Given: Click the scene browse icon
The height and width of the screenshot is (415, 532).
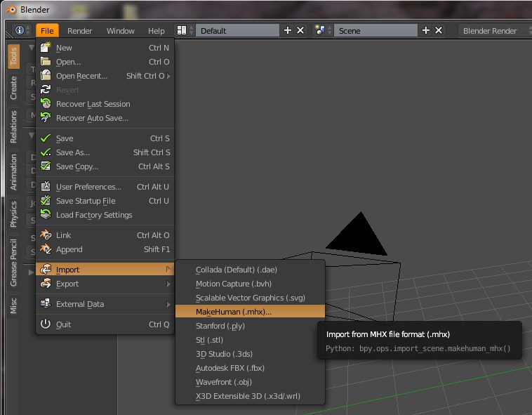Looking at the screenshot, I should coord(321,31).
